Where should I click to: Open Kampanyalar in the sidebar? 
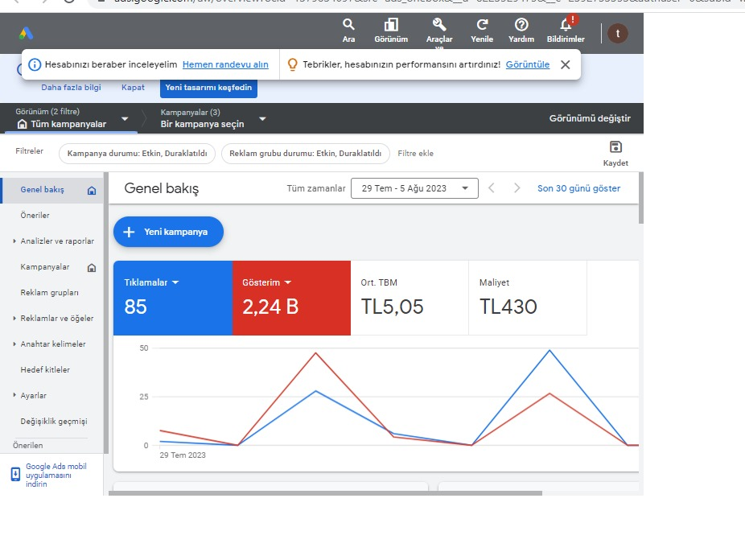[x=45, y=267]
